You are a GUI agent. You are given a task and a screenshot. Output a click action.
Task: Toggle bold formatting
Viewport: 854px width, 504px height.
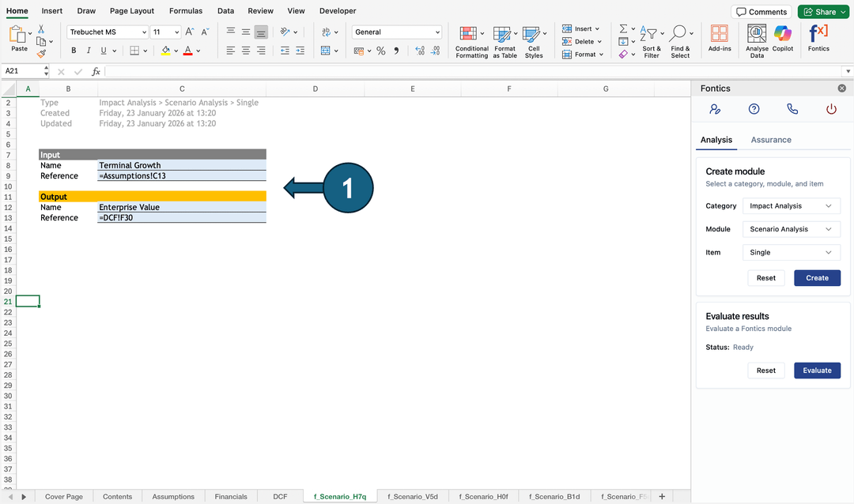point(74,51)
